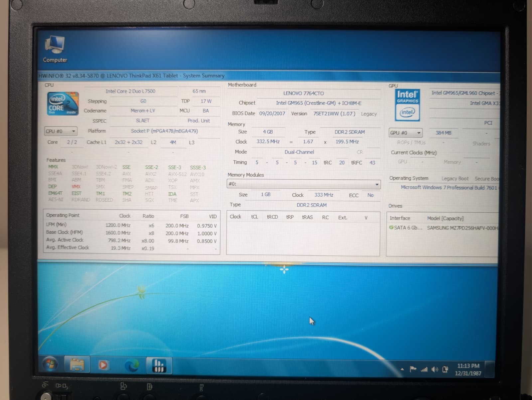Open Action Center flag icon
Viewport: 532px width, 400px height.
413,369
